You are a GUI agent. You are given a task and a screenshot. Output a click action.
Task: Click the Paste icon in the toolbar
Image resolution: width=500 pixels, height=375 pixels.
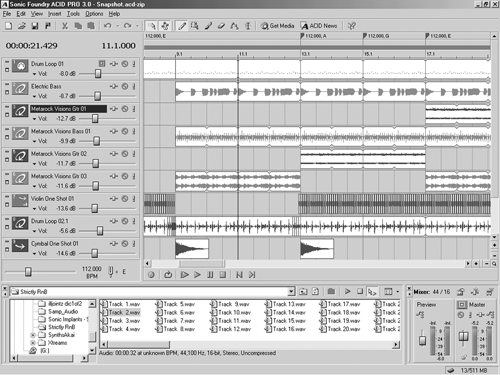pos(91,26)
